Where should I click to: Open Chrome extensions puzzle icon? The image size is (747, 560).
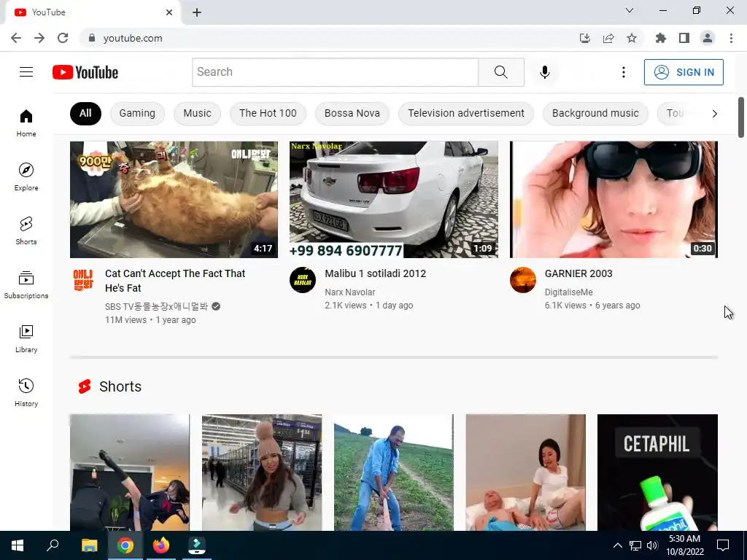click(x=660, y=38)
